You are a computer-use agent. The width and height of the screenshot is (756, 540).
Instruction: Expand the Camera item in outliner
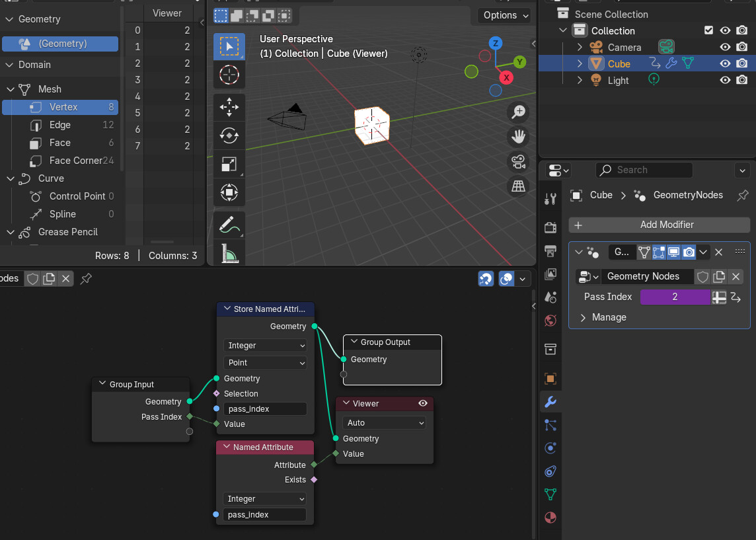tap(580, 47)
